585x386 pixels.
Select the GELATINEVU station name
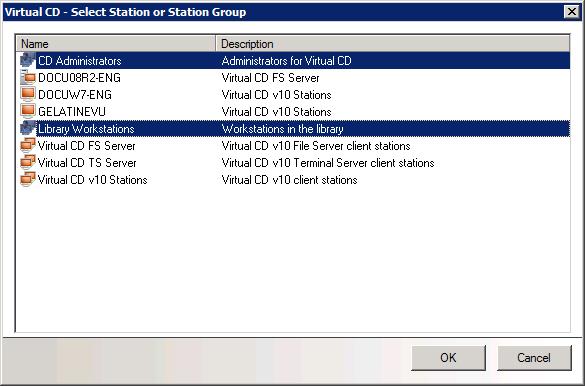[x=72, y=112]
